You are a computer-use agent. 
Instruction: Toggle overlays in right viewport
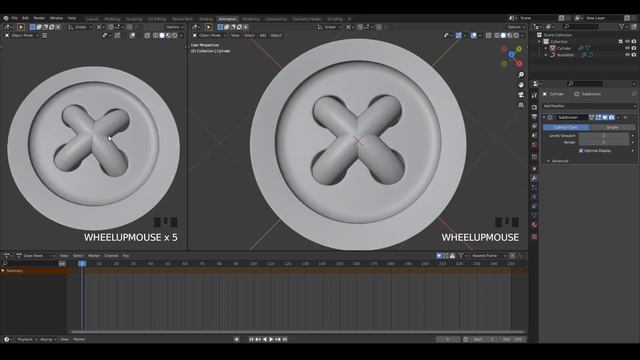click(x=473, y=36)
